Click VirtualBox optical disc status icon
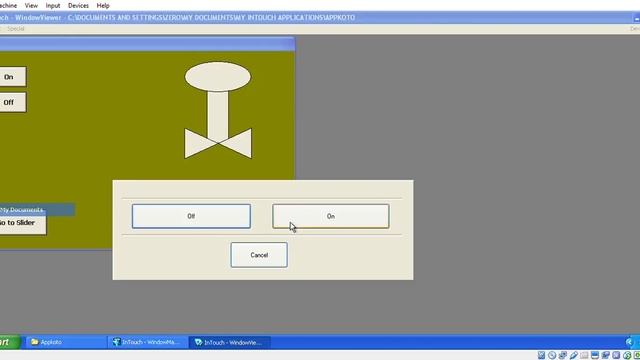 pyautogui.click(x=552, y=355)
